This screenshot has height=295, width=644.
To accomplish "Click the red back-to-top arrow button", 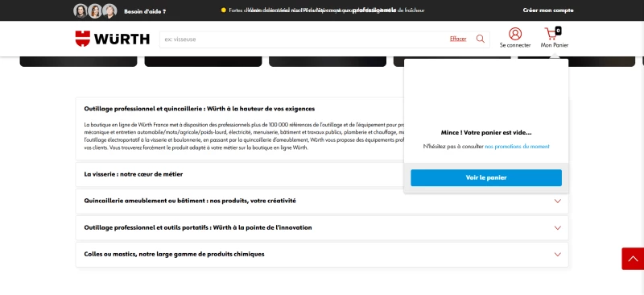I will click(633, 259).
